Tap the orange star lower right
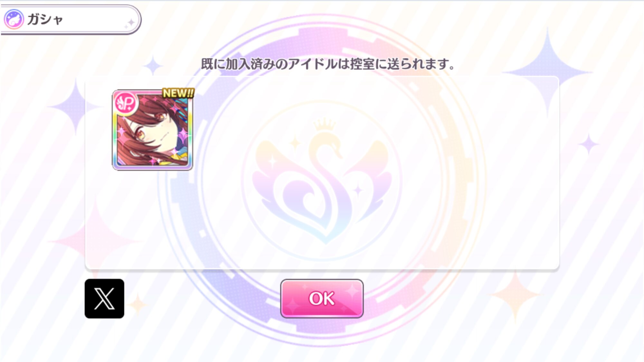Image resolution: width=644 pixels, height=362 pixels. click(x=515, y=294)
